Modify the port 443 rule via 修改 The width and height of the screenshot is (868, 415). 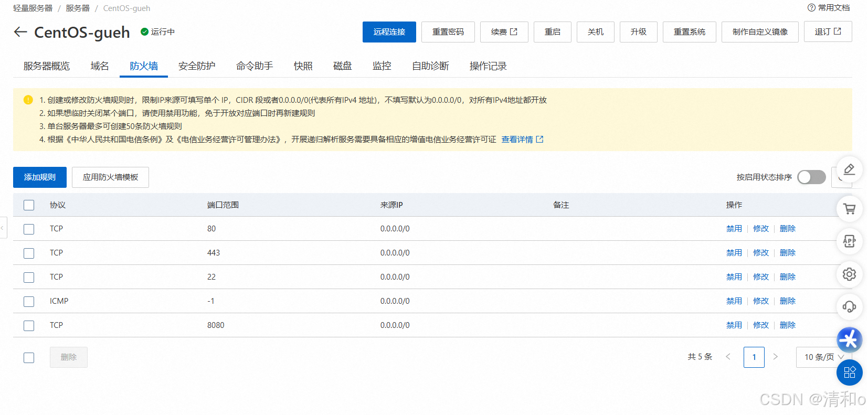tap(761, 253)
